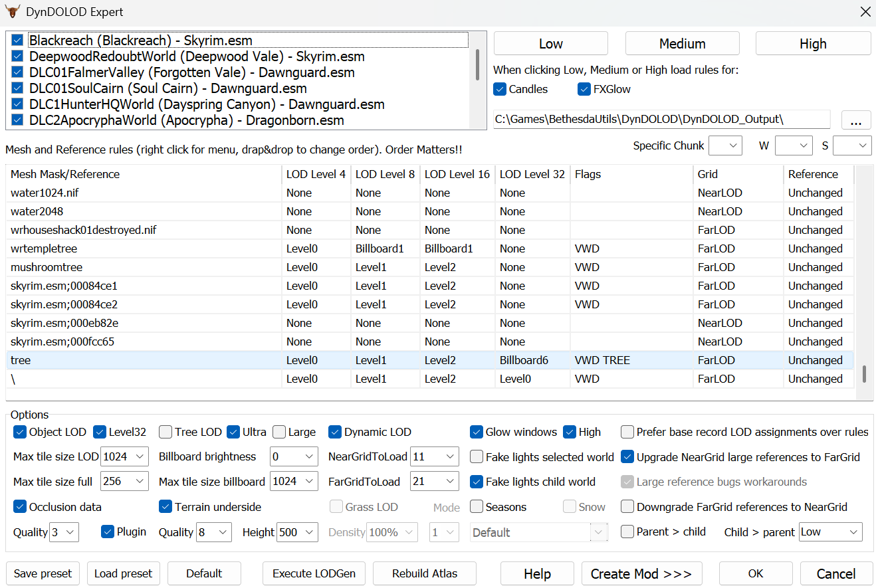Click the output path text field
Screen dimensions: 876x588
click(x=661, y=120)
